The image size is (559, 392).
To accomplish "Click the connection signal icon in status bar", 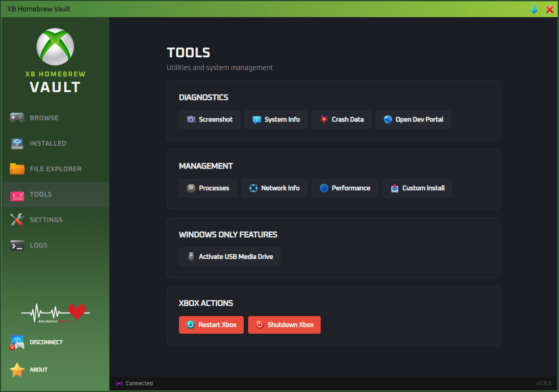I will click(119, 384).
